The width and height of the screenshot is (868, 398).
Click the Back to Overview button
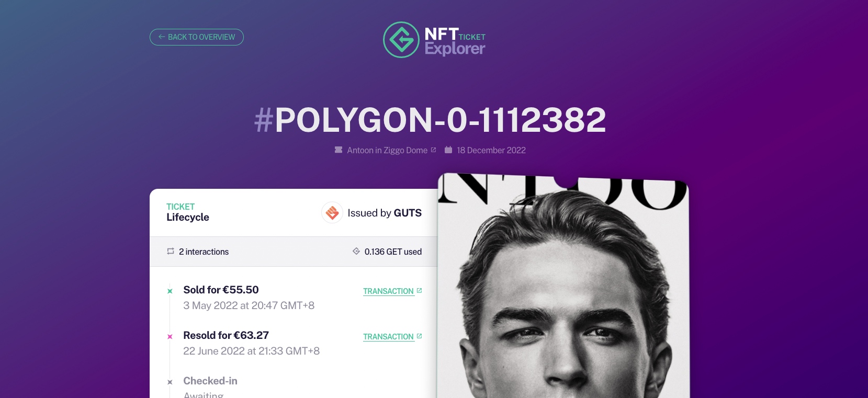pyautogui.click(x=197, y=37)
